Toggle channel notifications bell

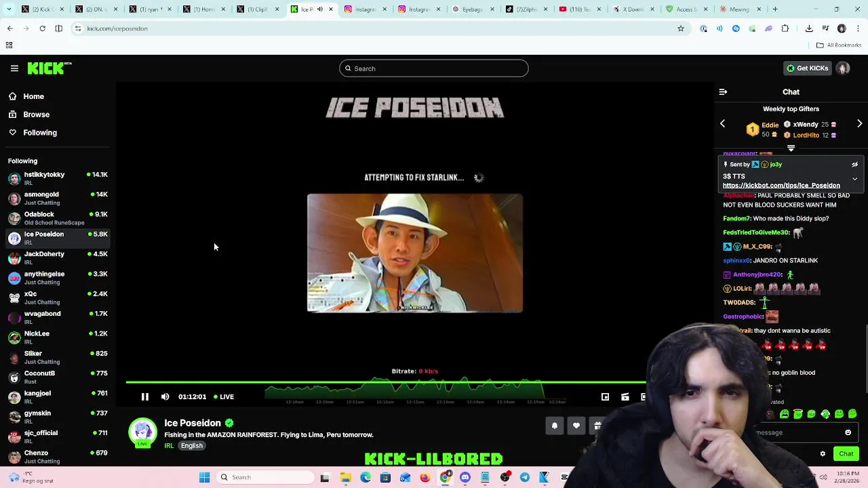click(554, 426)
